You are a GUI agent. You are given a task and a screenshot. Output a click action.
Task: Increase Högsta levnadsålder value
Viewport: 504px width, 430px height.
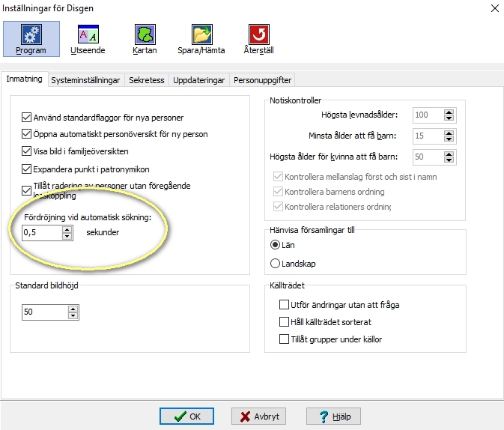tap(449, 112)
